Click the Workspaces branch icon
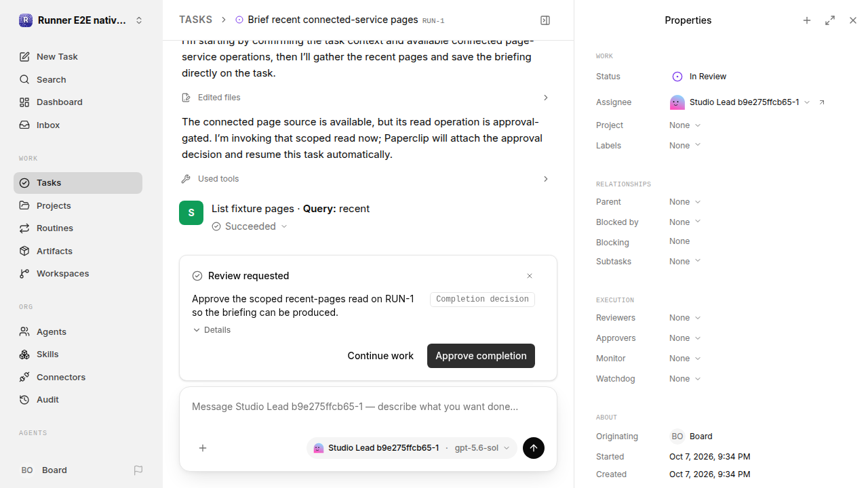Image resolution: width=868 pixels, height=488 pixels. (24, 274)
